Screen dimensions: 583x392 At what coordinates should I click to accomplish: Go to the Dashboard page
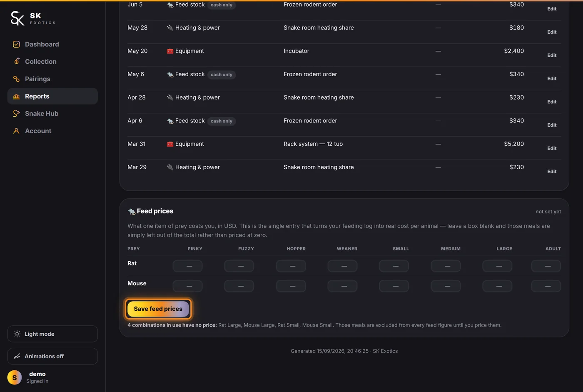coord(52,44)
